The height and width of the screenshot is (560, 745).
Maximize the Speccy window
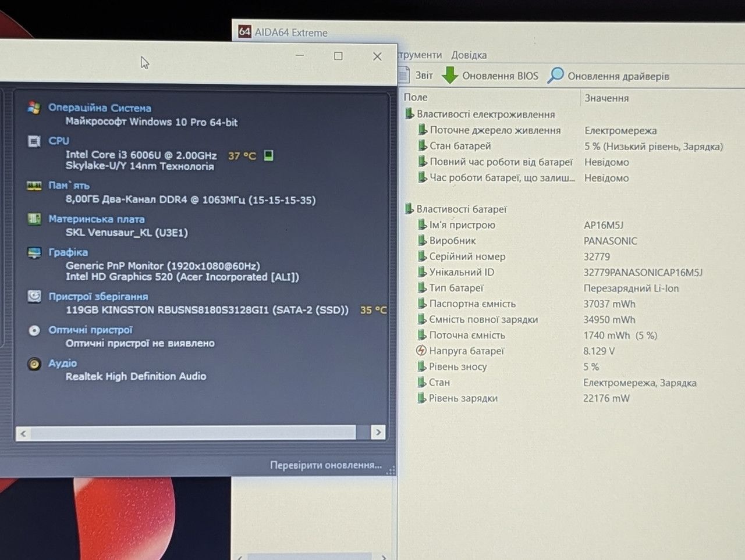(x=338, y=56)
